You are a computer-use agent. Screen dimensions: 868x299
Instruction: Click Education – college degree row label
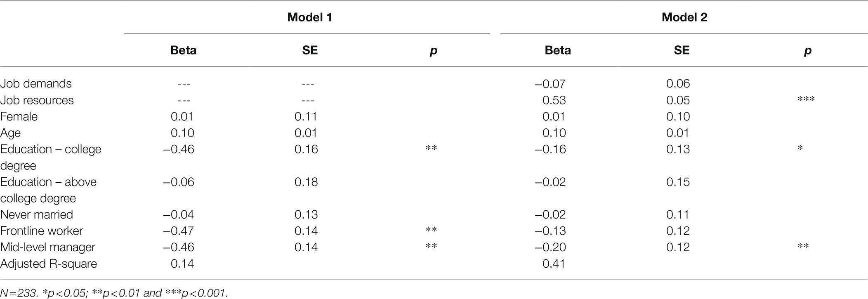coord(51,157)
